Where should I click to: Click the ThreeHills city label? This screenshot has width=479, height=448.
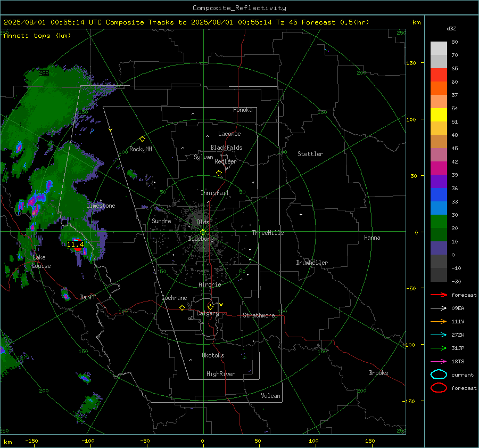pos(268,233)
